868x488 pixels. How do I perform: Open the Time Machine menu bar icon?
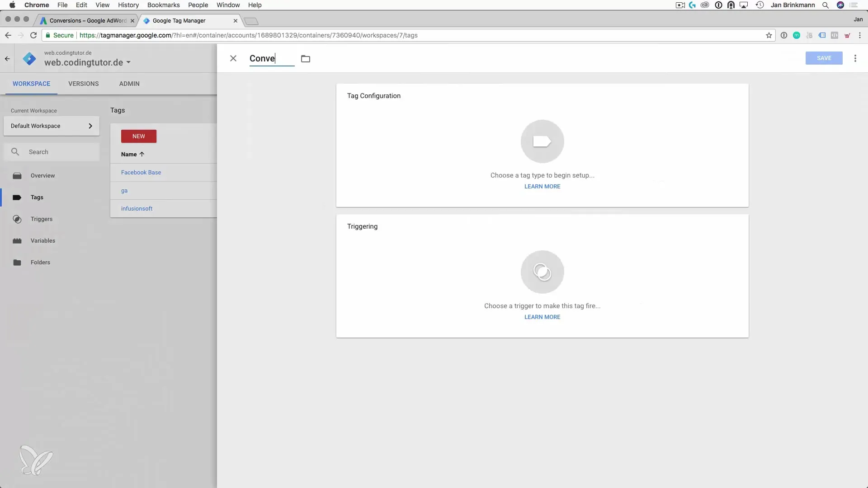[x=760, y=5]
